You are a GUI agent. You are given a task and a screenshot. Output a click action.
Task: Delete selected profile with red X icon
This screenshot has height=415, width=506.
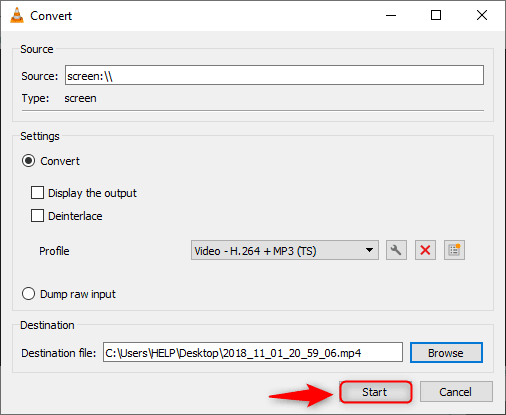(425, 250)
